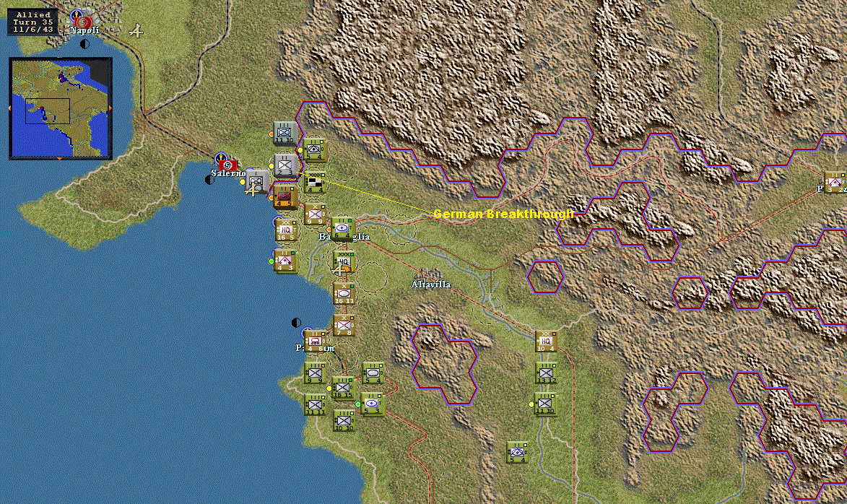Click the half-moon marker above Paestum

coord(296,323)
